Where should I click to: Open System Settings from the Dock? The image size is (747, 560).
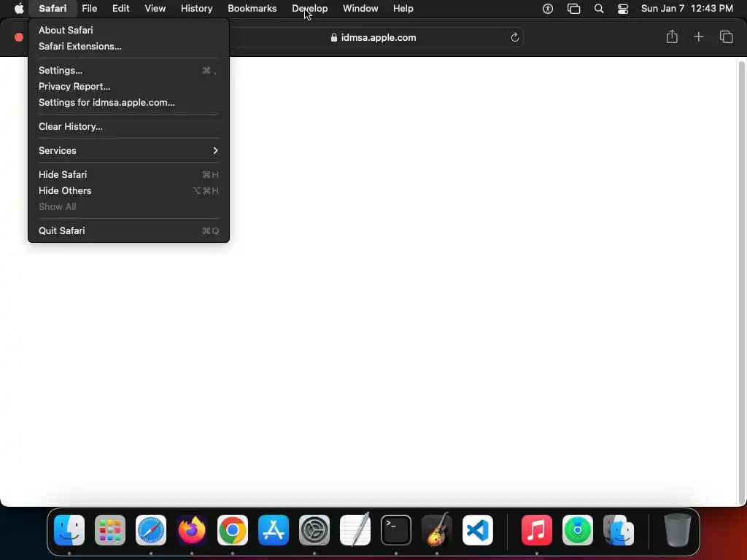(314, 530)
